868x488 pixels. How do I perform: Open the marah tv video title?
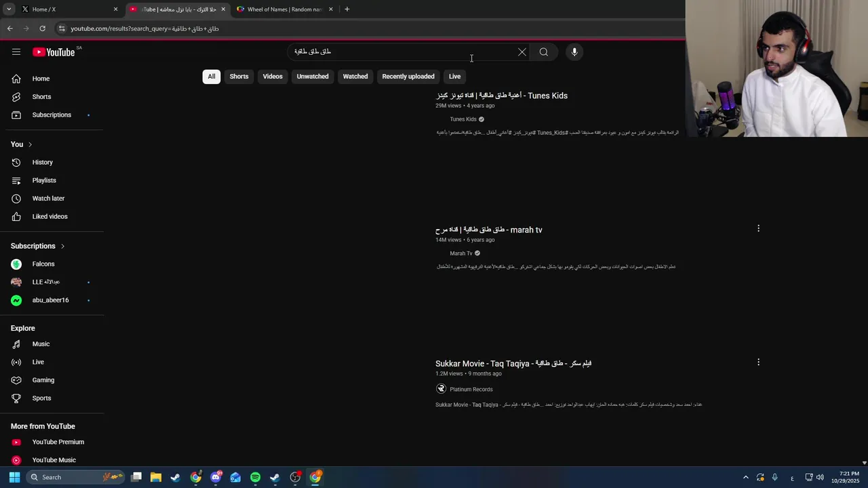coord(489,230)
